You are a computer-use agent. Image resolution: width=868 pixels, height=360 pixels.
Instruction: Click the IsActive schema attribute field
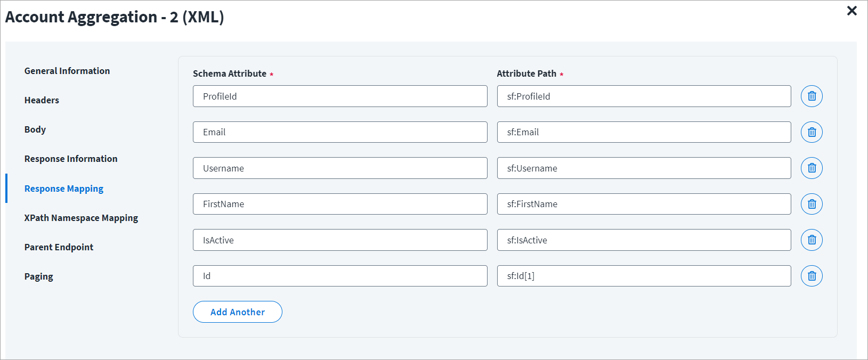pyautogui.click(x=340, y=240)
